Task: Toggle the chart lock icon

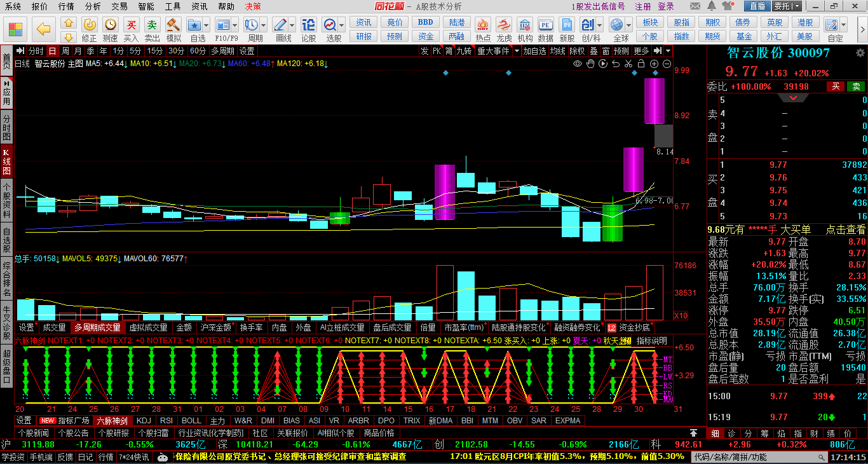Action: [641, 64]
